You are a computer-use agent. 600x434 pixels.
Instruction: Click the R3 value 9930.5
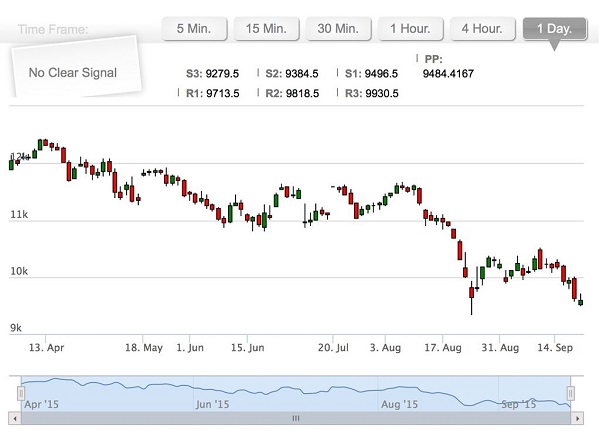point(382,93)
